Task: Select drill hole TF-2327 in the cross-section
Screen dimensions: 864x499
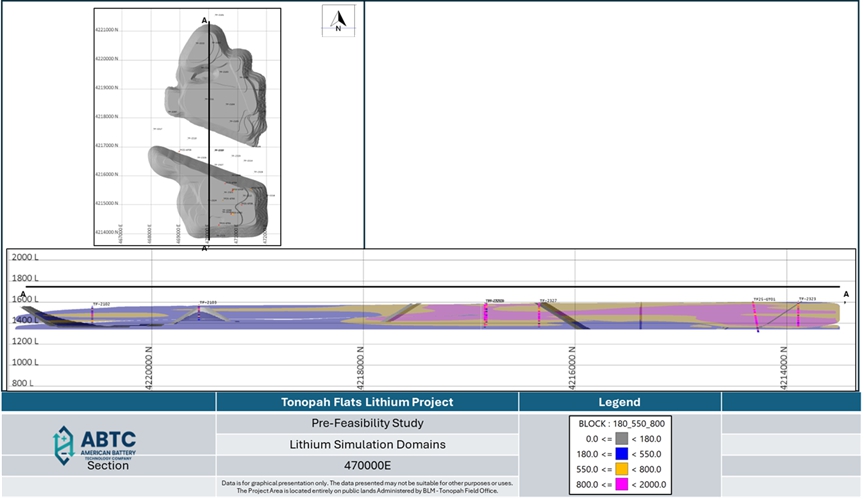Action: click(x=539, y=312)
